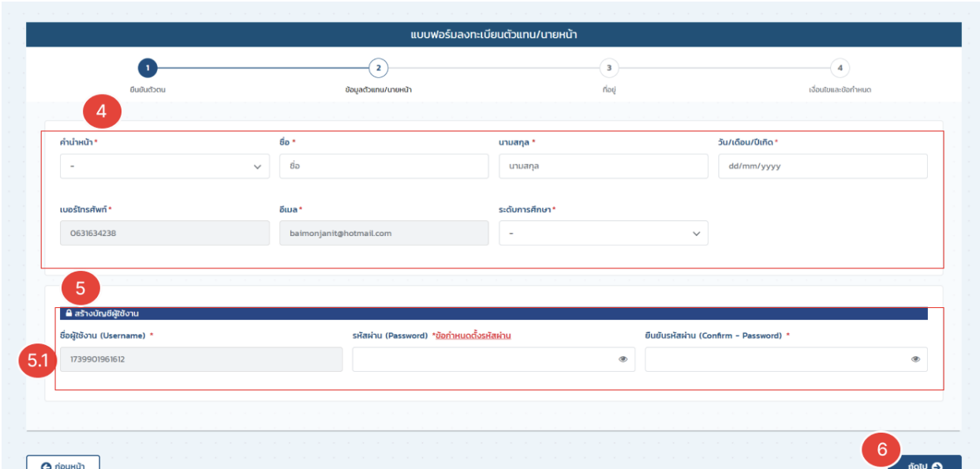980x469 pixels.
Task: Click the step 1 circle above ยืนยันตัวตน
Action: point(148,69)
